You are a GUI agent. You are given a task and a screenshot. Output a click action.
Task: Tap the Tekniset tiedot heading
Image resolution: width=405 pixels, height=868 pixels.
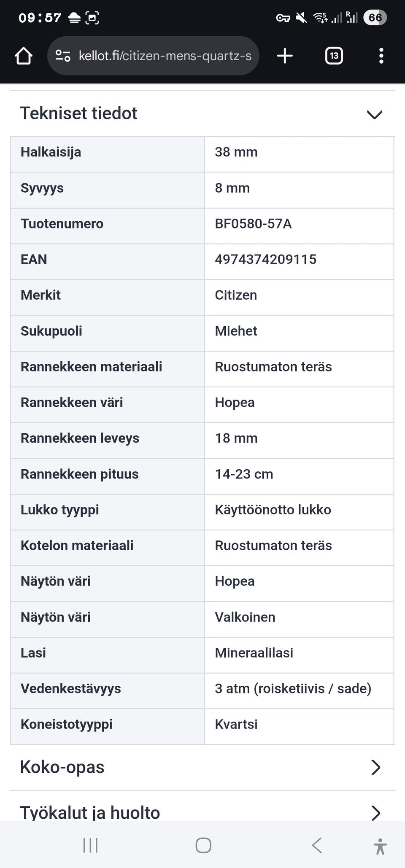(79, 113)
